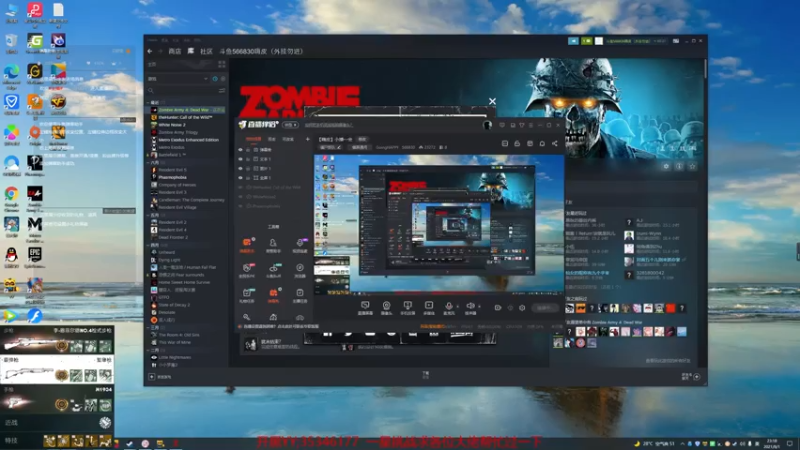Open friends and chat at Steam's bottom right
Viewport: 800px width, 450px height.
tap(691, 377)
